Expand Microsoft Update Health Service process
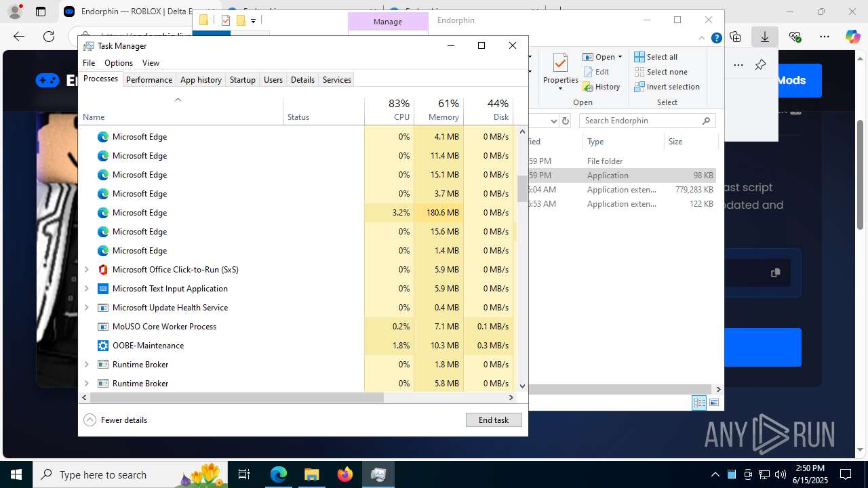 pyautogui.click(x=86, y=308)
